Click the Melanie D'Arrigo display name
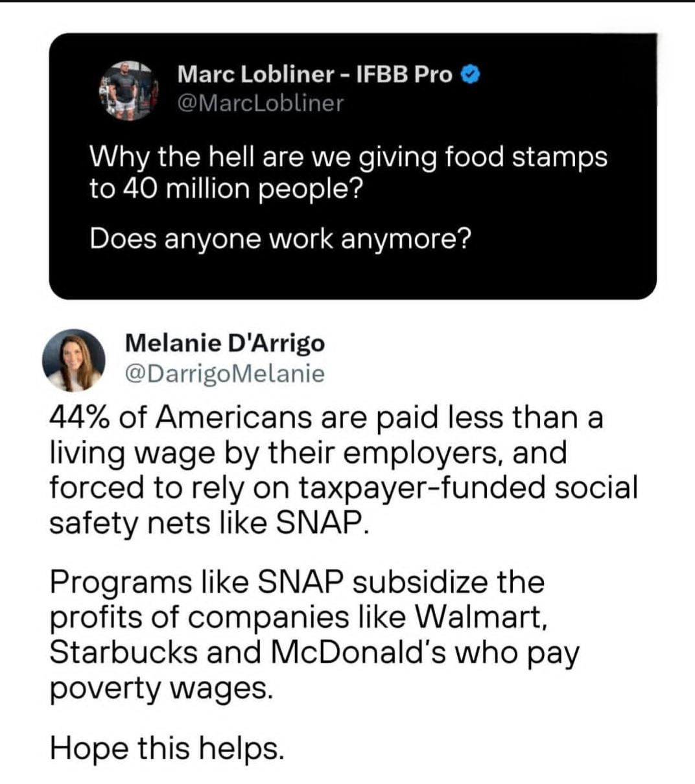Screen dimensions: 695x784 tap(224, 343)
